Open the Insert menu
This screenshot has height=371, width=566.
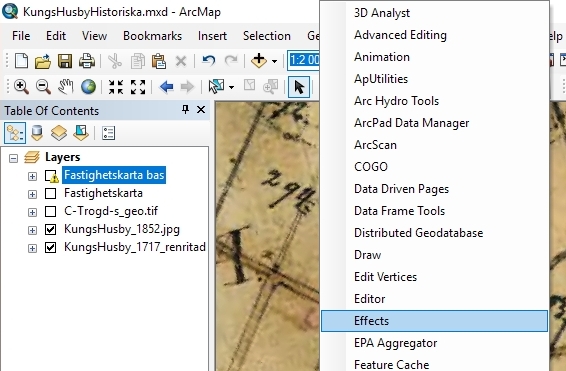(212, 36)
